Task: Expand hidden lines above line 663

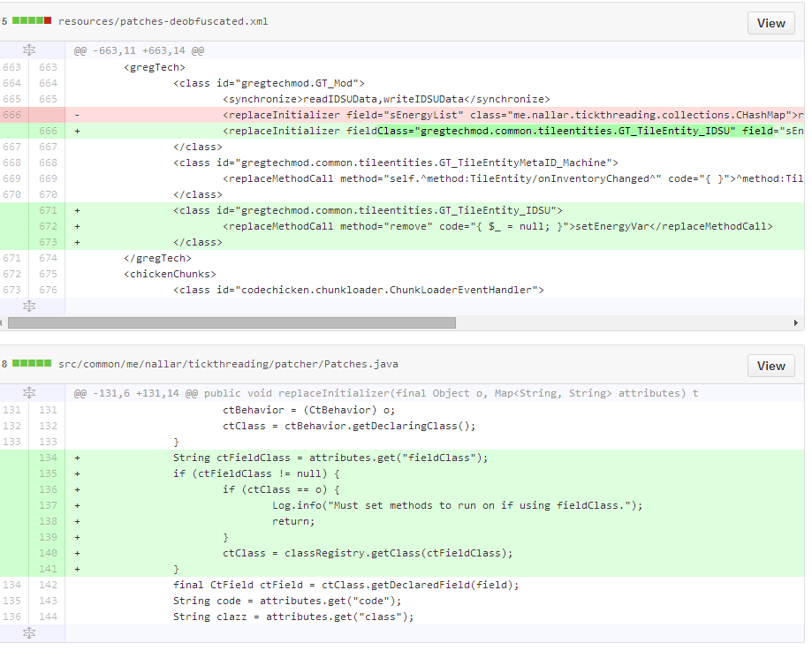Action: point(29,51)
